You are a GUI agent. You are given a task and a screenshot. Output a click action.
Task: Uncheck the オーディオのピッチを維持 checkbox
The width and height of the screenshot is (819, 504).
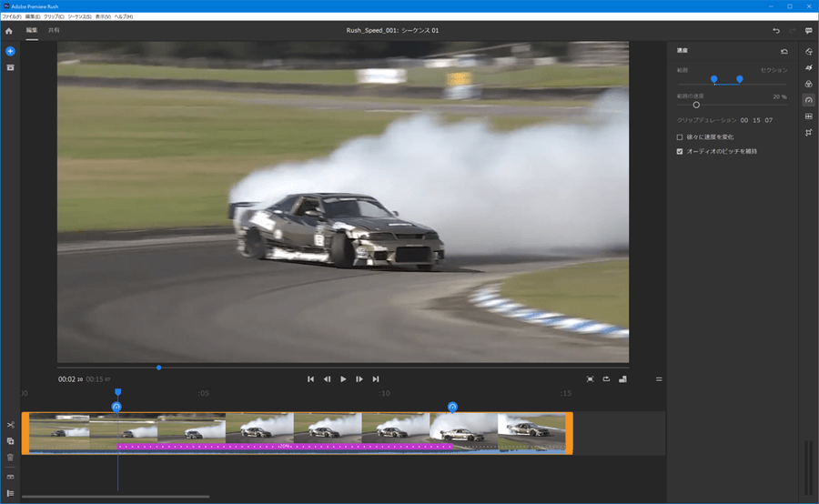(680, 151)
